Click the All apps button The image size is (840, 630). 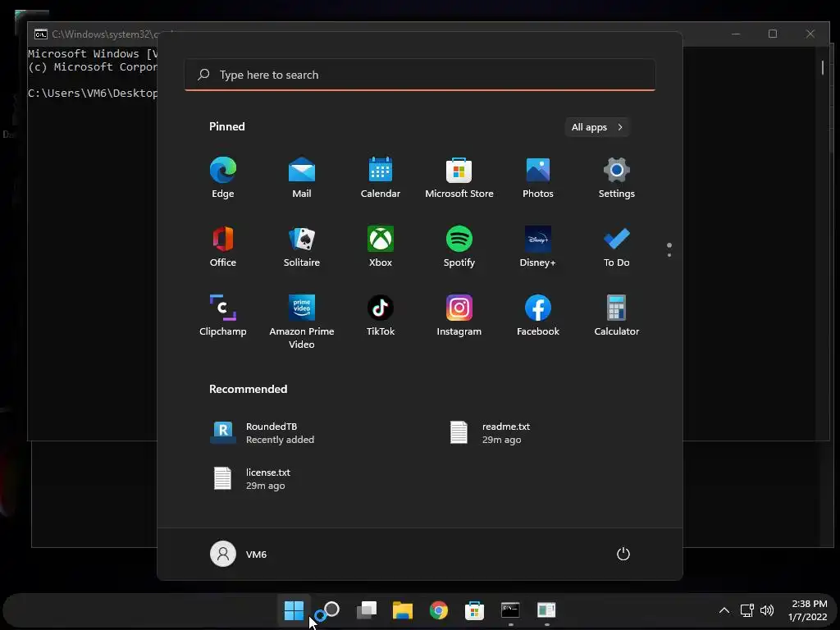point(597,127)
